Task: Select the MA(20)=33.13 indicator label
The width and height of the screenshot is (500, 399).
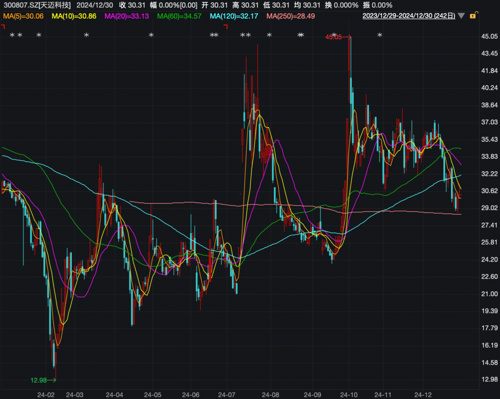Action: (127, 16)
